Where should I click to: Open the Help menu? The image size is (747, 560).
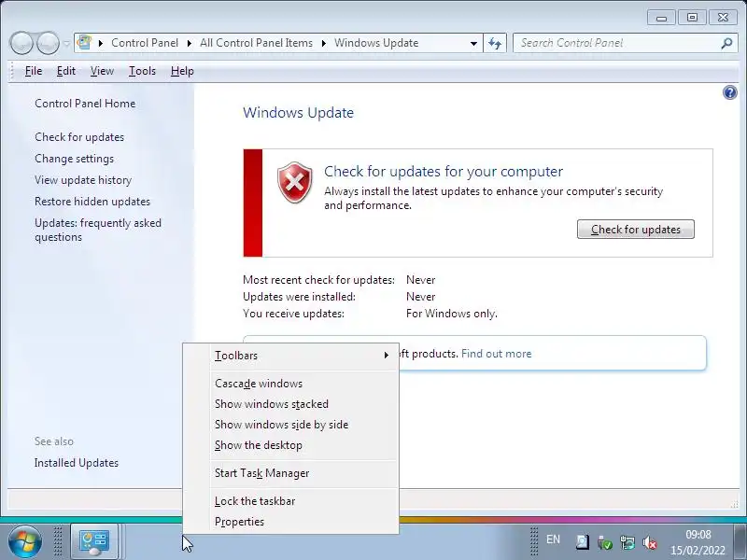coord(182,71)
